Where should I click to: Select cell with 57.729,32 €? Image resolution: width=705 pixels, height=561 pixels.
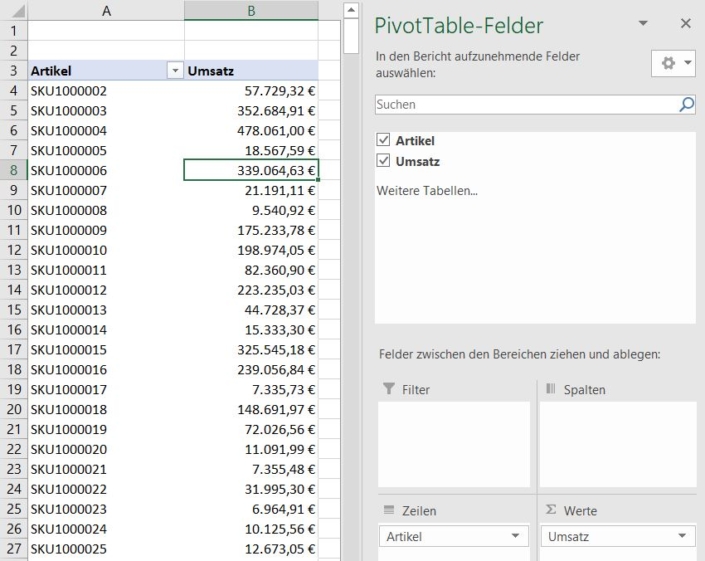[251, 91]
